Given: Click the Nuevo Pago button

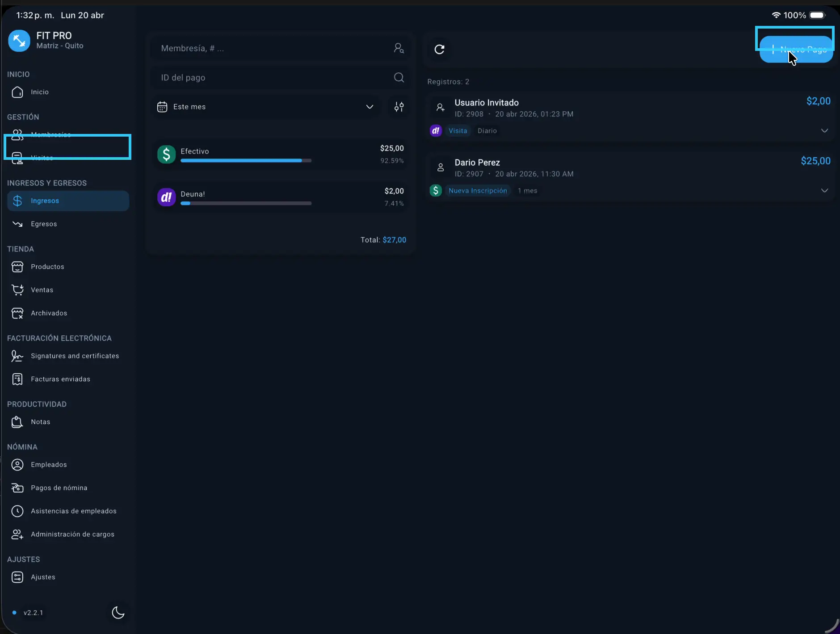Looking at the screenshot, I should pyautogui.click(x=796, y=50).
